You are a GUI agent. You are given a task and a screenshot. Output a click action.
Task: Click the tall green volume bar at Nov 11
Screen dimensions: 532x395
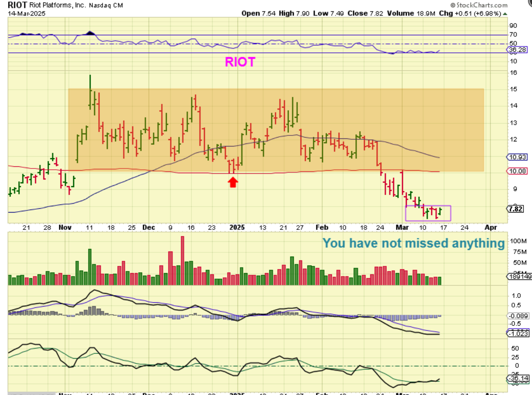click(90, 267)
